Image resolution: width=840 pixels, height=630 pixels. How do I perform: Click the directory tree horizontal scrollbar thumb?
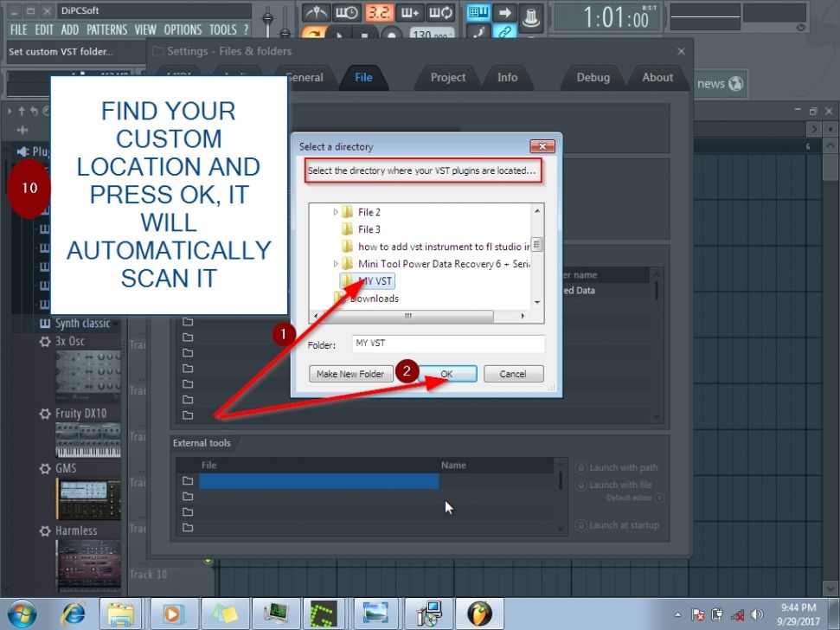click(x=407, y=316)
